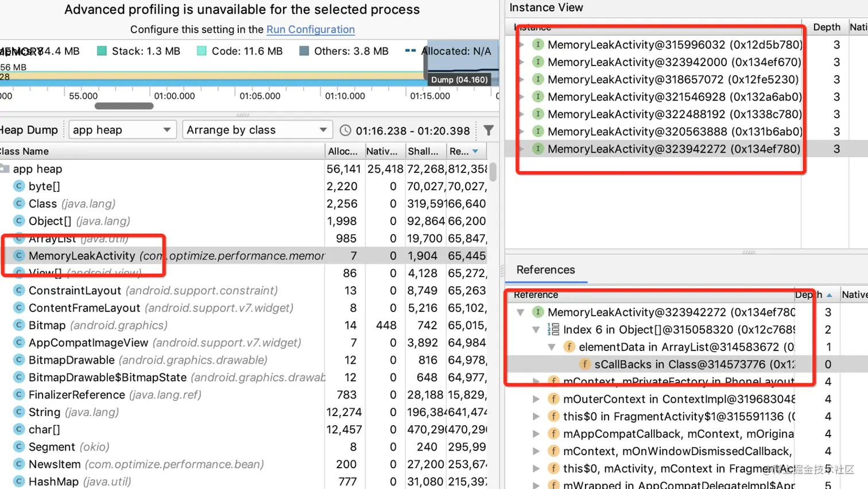Open the app heap dropdown
The width and height of the screenshot is (868, 489).
(x=121, y=130)
